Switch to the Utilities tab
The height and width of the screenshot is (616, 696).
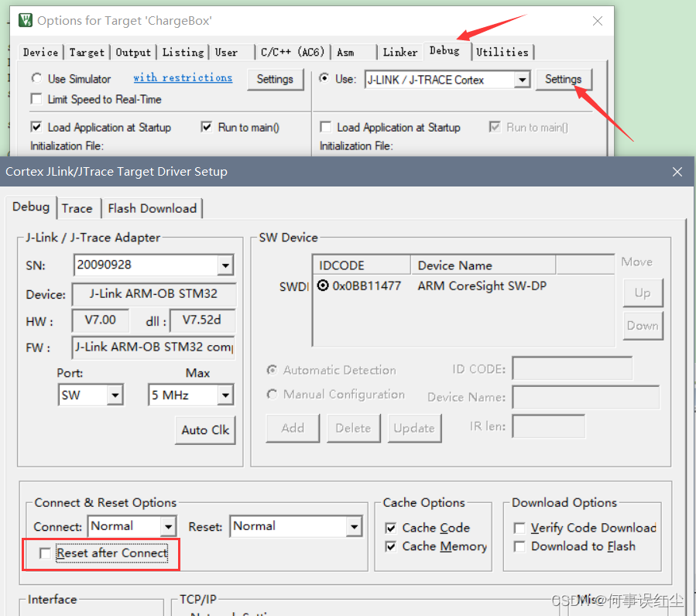[x=502, y=53]
